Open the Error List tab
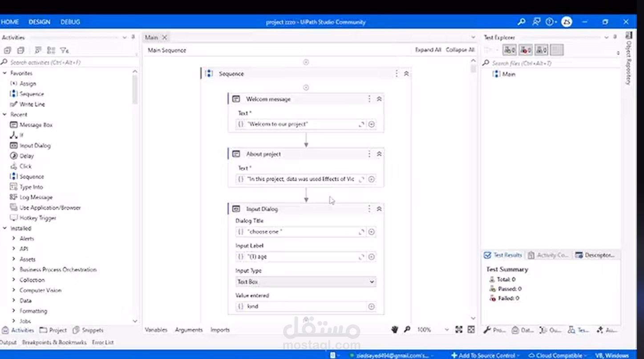This screenshot has width=644, height=359. [x=103, y=342]
